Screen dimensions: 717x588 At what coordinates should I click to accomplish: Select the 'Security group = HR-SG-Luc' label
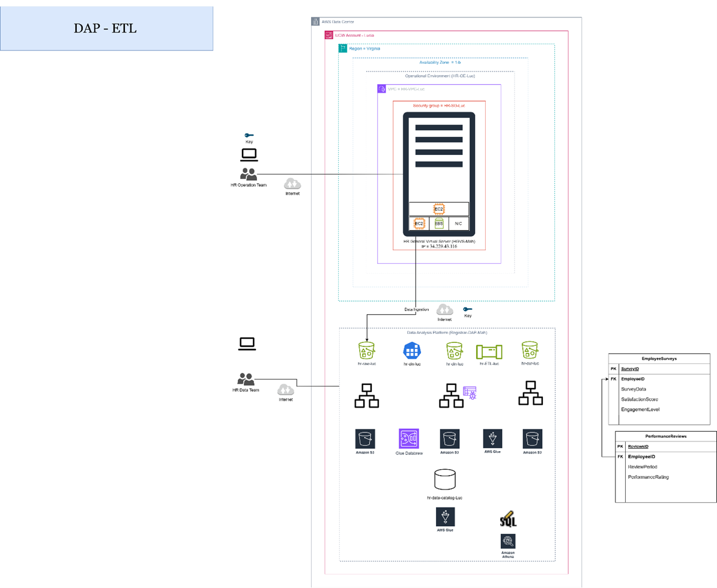pyautogui.click(x=439, y=106)
